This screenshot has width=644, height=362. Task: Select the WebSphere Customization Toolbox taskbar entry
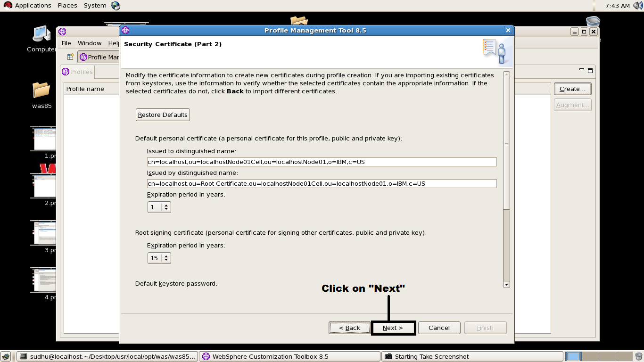[x=289, y=356]
